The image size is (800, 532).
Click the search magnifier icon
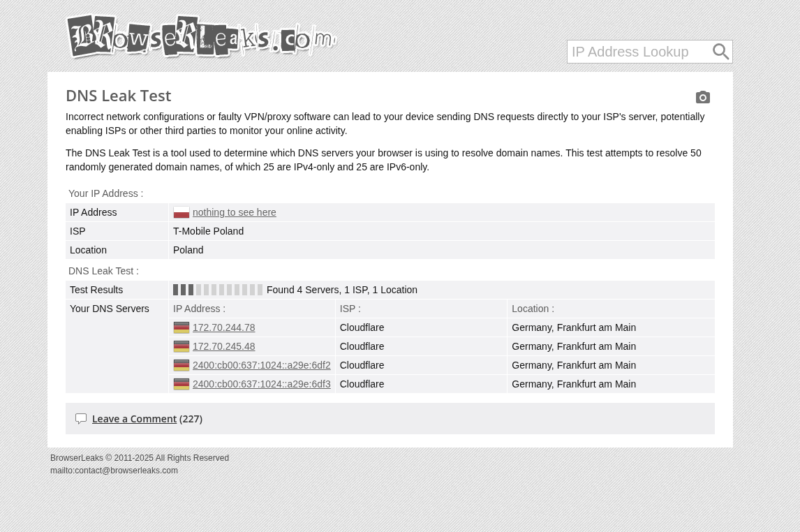[x=720, y=52]
